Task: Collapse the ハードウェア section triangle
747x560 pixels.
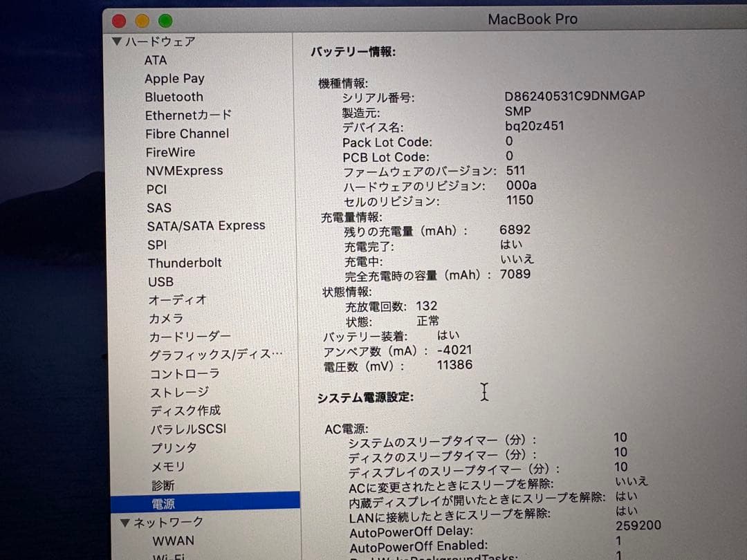Action: tap(117, 41)
